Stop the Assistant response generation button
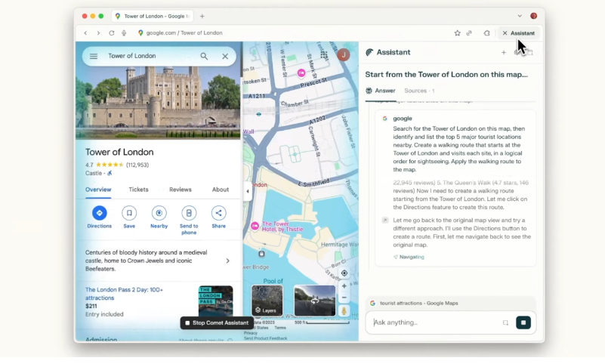The width and height of the screenshot is (605, 364). point(523,322)
